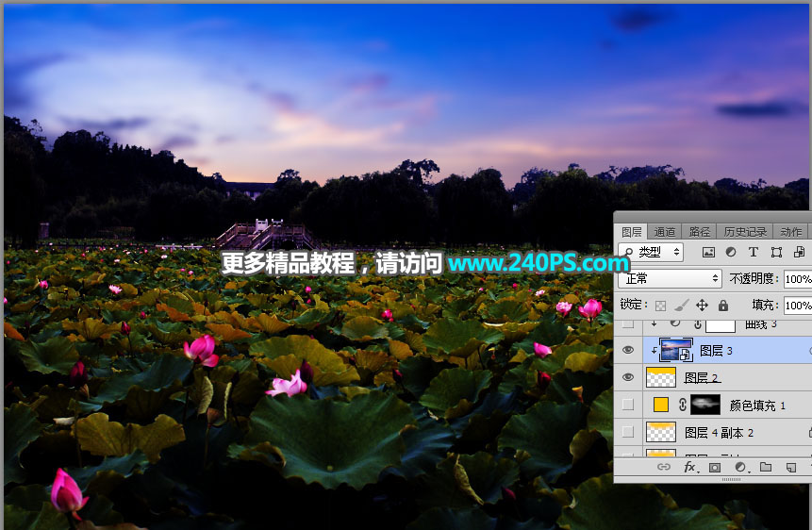
Task: Create a new layer page icon
Action: coord(790,468)
